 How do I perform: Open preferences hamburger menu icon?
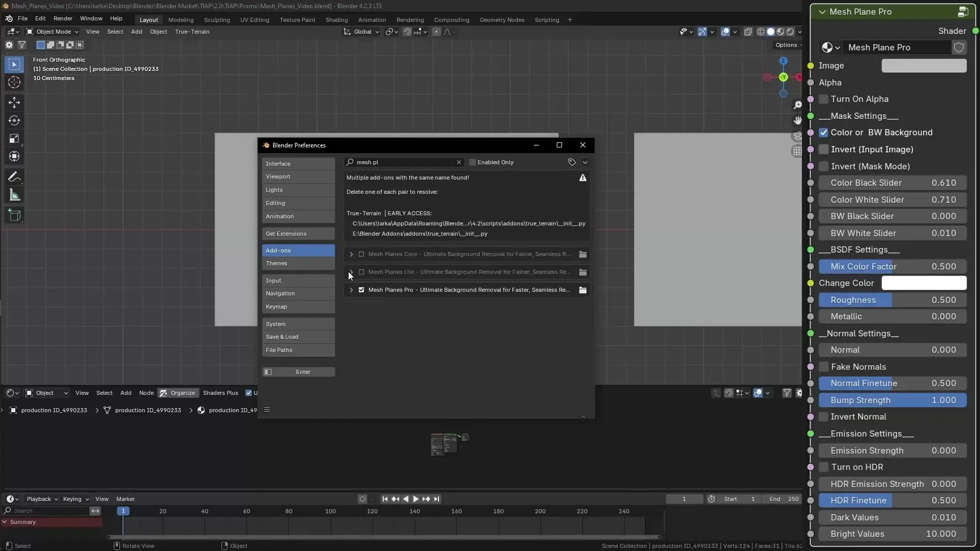tap(267, 410)
